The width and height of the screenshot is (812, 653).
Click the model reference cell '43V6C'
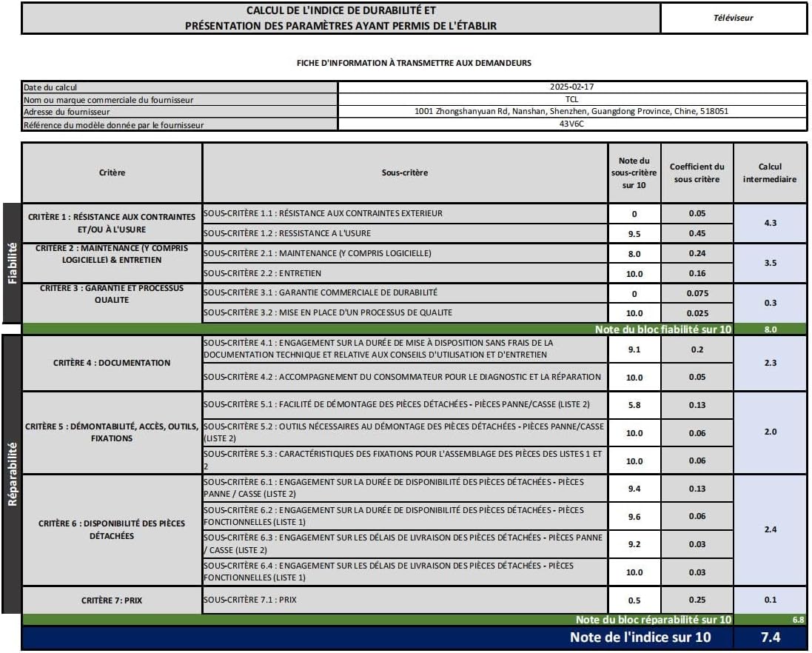[x=571, y=124]
